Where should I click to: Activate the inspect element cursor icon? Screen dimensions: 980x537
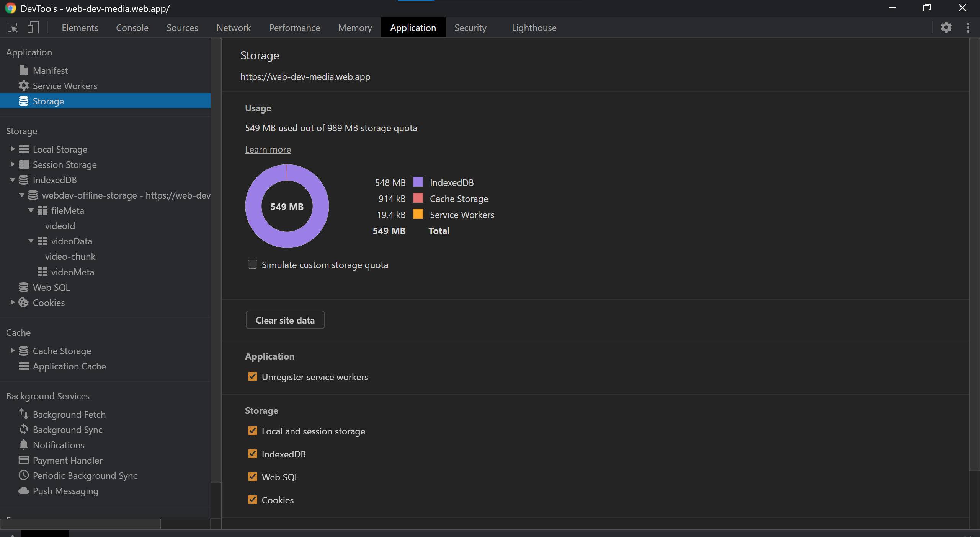click(x=13, y=28)
